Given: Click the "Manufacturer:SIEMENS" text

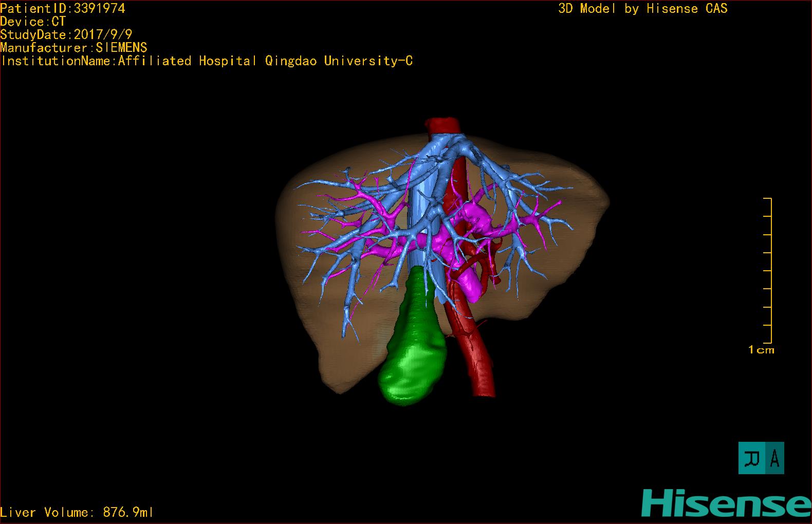Looking at the screenshot, I should (73, 48).
